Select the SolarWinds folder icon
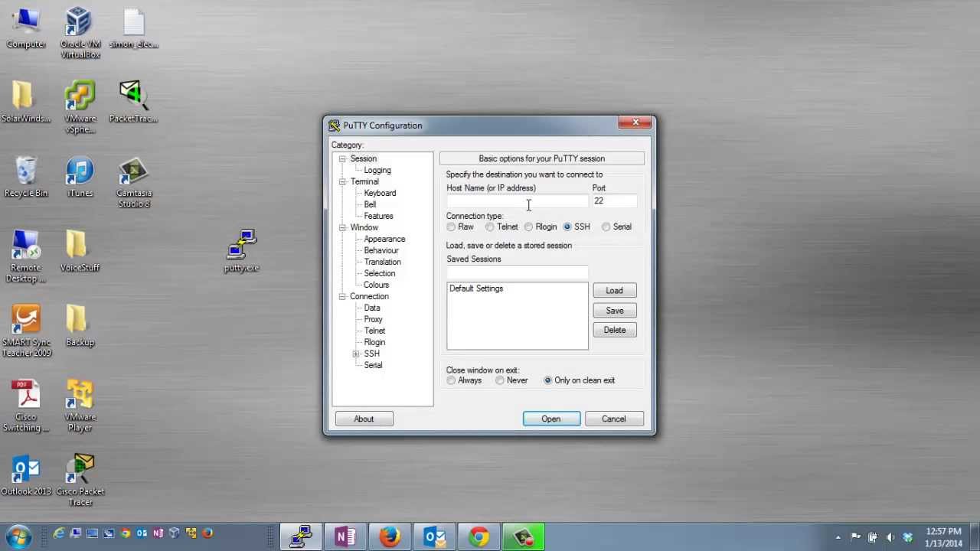 point(26,102)
